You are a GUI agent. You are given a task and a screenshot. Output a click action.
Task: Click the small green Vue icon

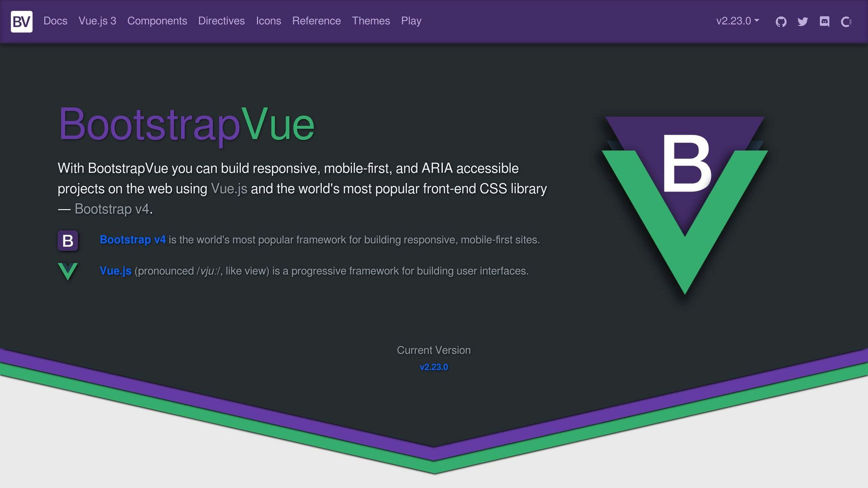click(68, 272)
